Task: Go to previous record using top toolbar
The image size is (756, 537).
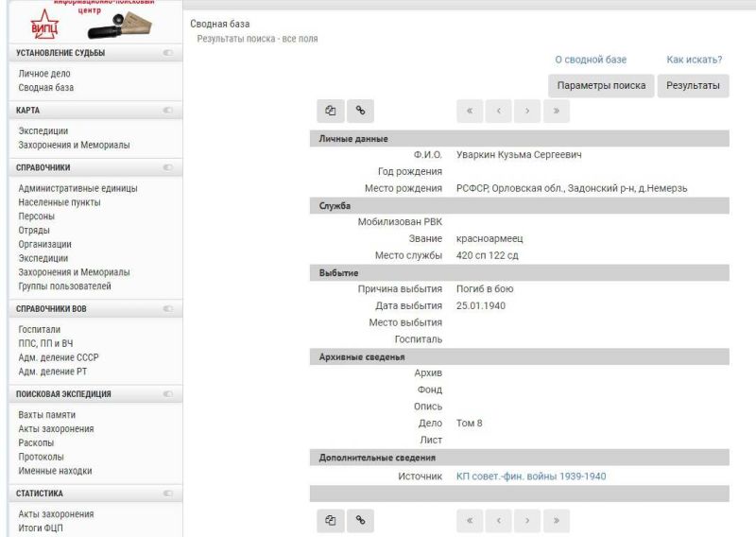Action: tap(499, 111)
